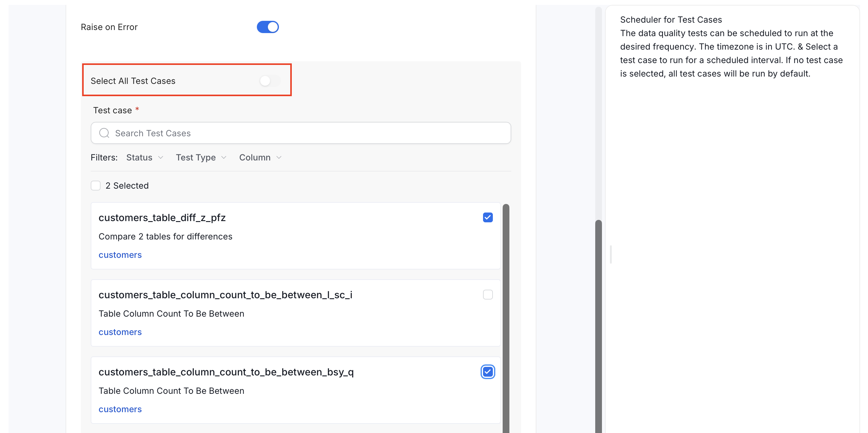Open the Test Type filter dropdown
The width and height of the screenshot is (868, 433).
tap(201, 158)
